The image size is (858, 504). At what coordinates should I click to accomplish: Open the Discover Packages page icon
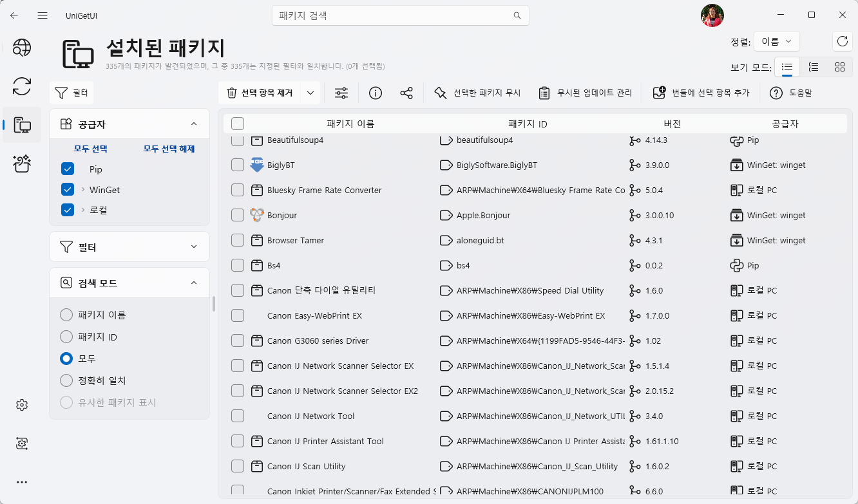(x=22, y=48)
